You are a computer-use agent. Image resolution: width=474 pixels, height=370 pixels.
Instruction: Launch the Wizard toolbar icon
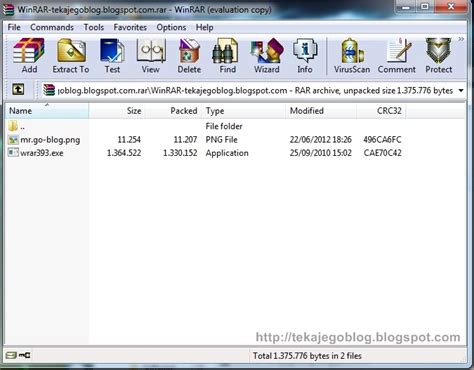pos(267,51)
